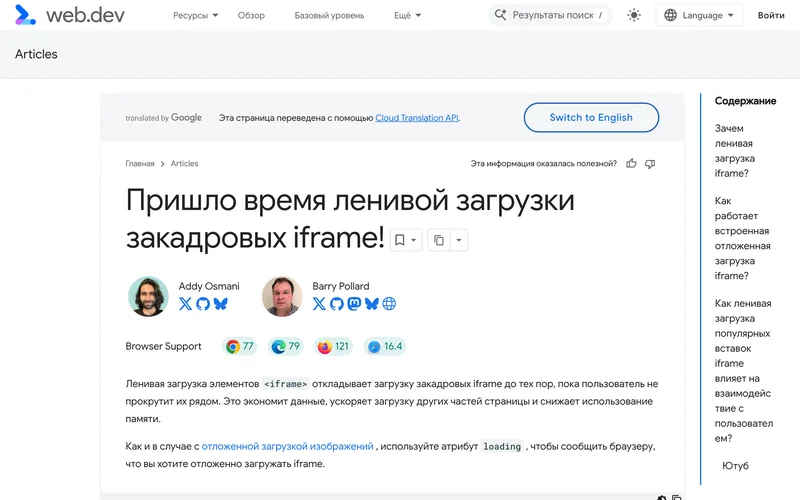Click the search sparkle magnifier icon
The width and height of the screenshot is (800, 500).
pyautogui.click(x=501, y=15)
